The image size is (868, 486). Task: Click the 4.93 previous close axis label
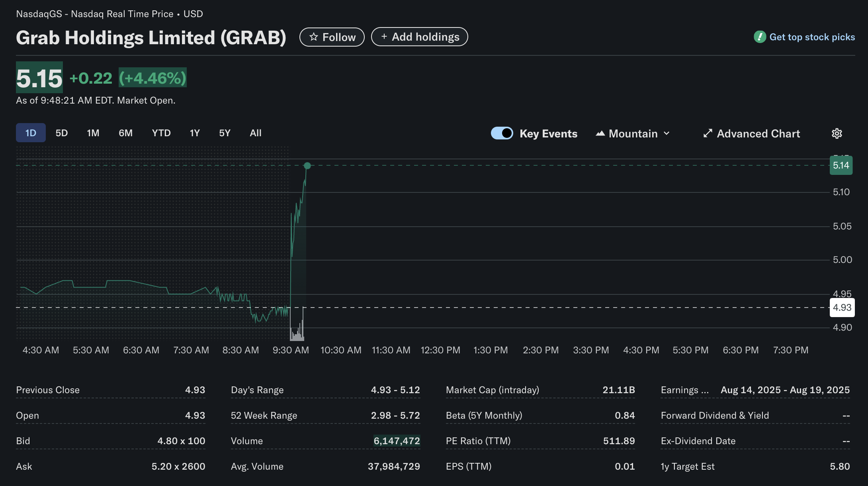pyautogui.click(x=842, y=308)
